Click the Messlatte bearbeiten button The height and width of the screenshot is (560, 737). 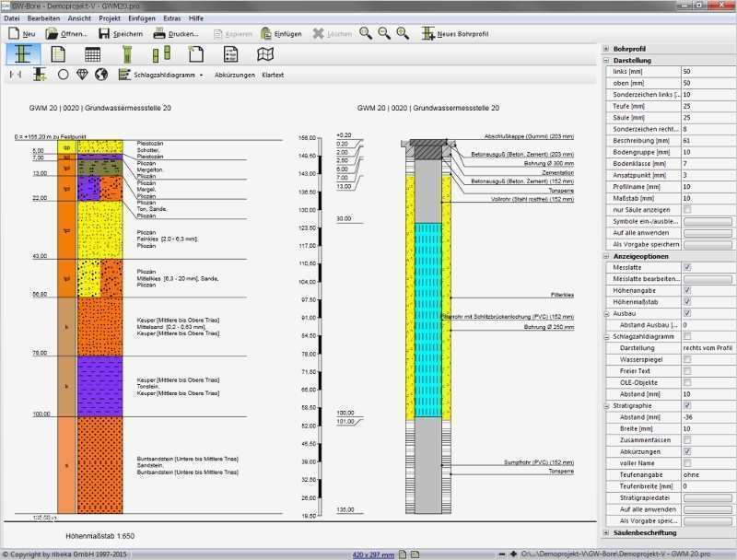708,279
